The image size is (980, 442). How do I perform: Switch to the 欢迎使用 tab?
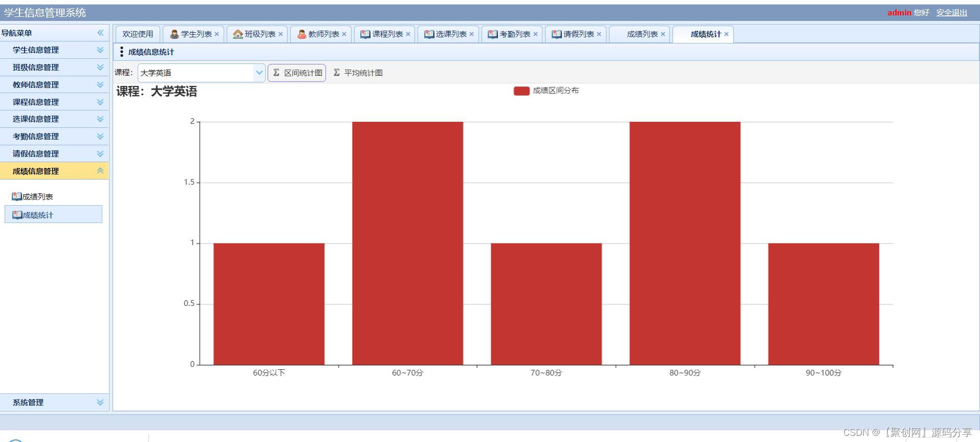pos(138,34)
